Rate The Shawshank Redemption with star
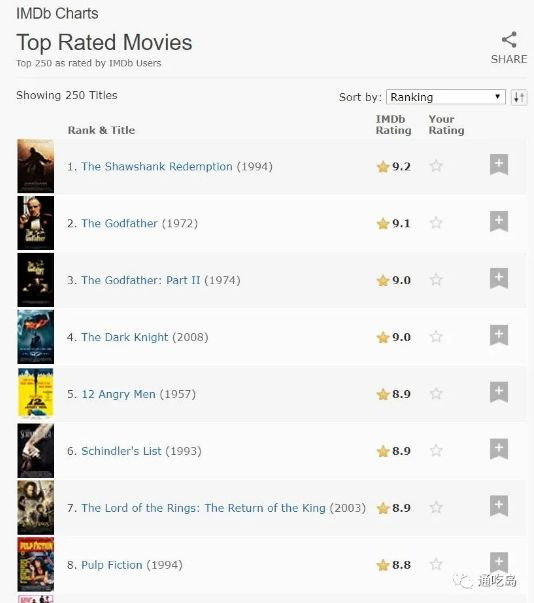Screen dimensions: 534x603 click(436, 166)
